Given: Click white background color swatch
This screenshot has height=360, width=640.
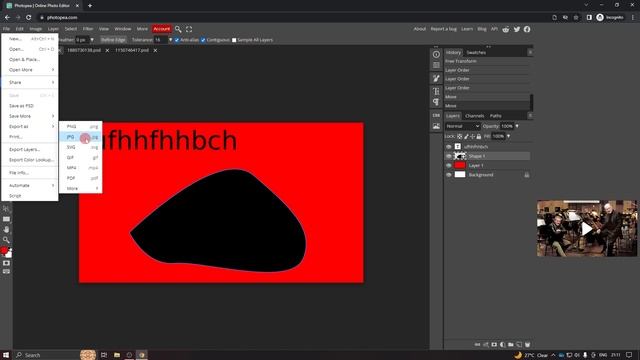Looking at the screenshot, I should pyautogui.click(x=9, y=255).
